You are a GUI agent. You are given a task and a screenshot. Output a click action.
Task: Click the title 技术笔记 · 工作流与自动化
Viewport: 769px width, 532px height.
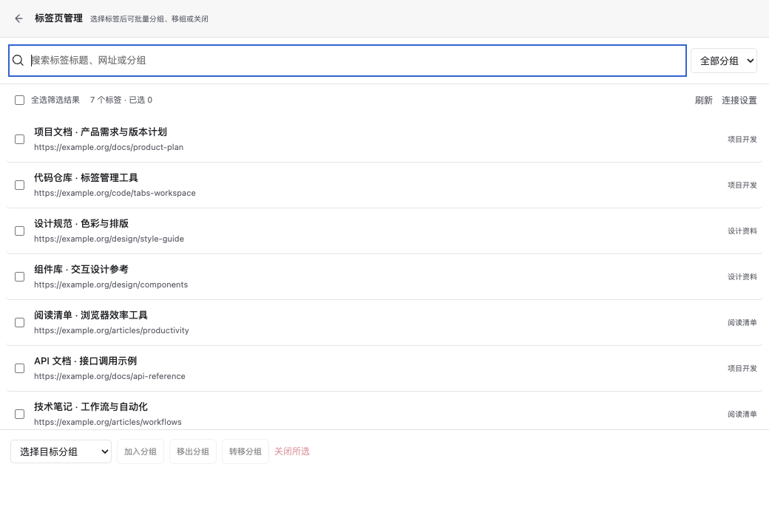click(91, 406)
